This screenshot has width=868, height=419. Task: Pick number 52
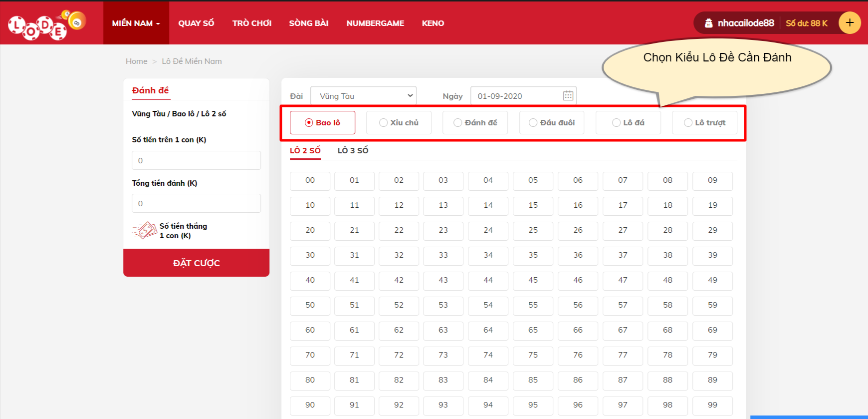point(399,306)
